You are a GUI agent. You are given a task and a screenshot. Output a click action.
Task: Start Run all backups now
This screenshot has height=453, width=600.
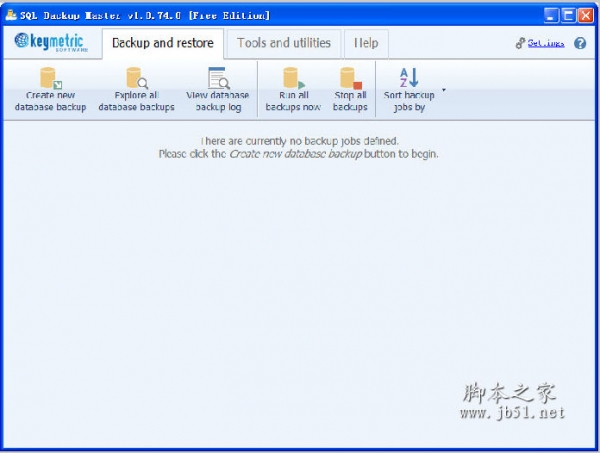click(293, 90)
